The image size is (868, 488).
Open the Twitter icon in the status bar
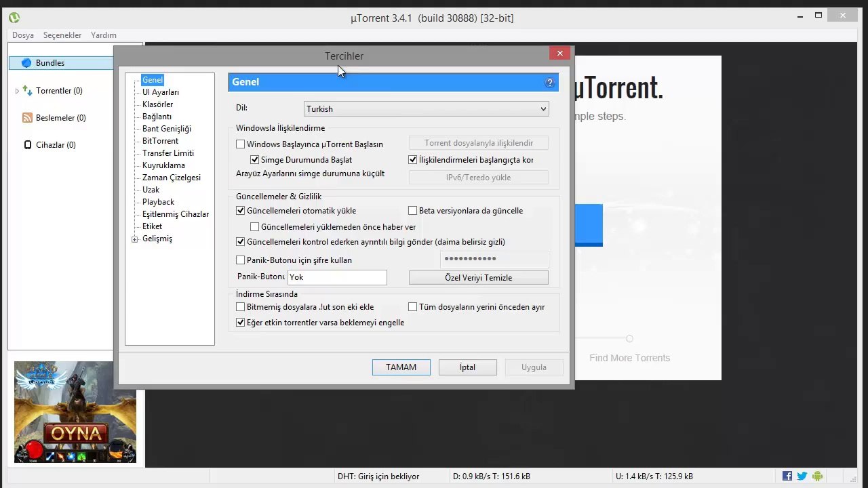(802, 476)
